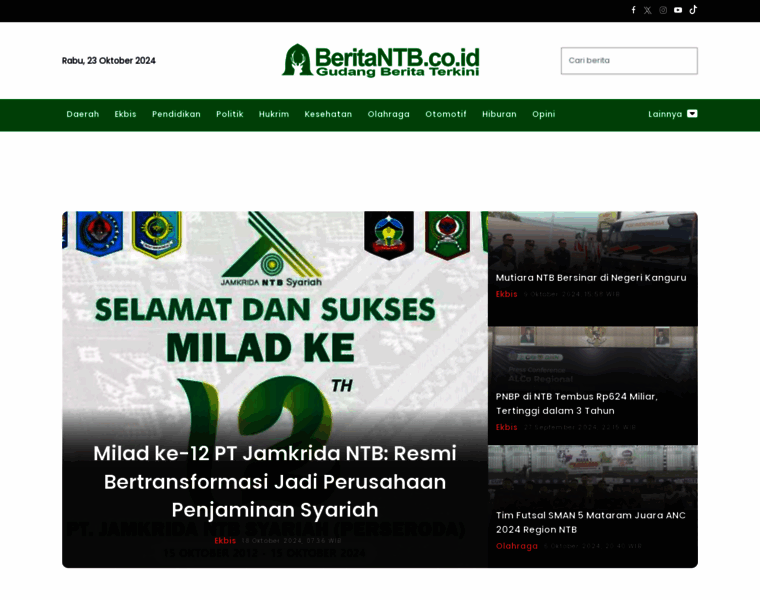Go to the Hiburan category

pos(499,114)
